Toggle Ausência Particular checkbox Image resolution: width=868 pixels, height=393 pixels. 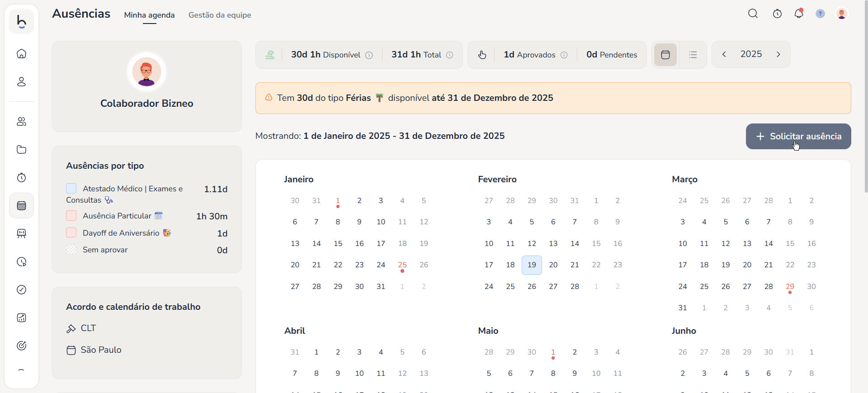[x=71, y=216]
